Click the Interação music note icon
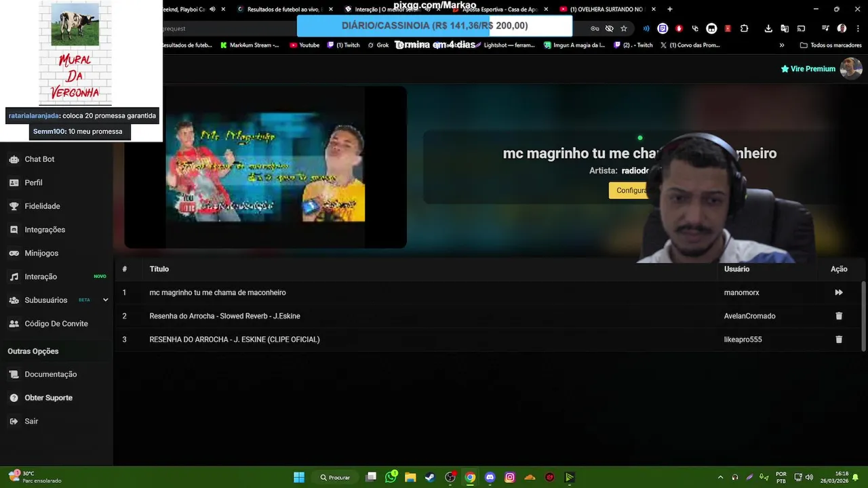The image size is (868, 488). coord(14,277)
